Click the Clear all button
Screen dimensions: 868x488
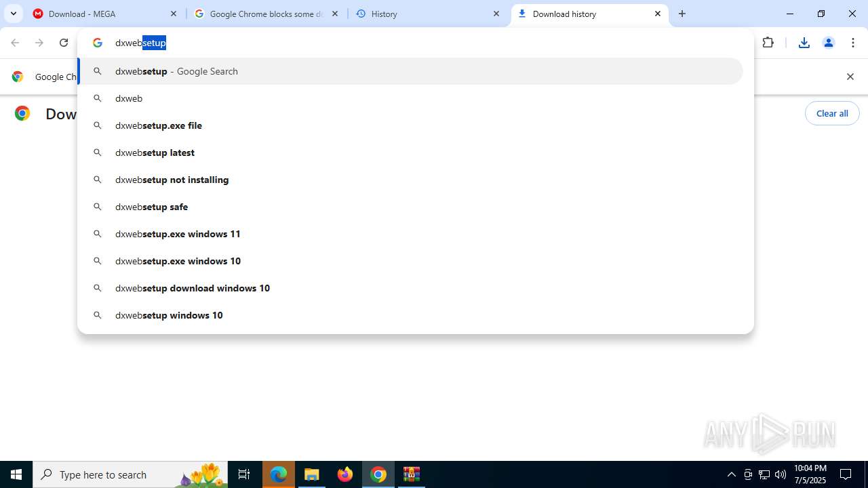pos(832,113)
